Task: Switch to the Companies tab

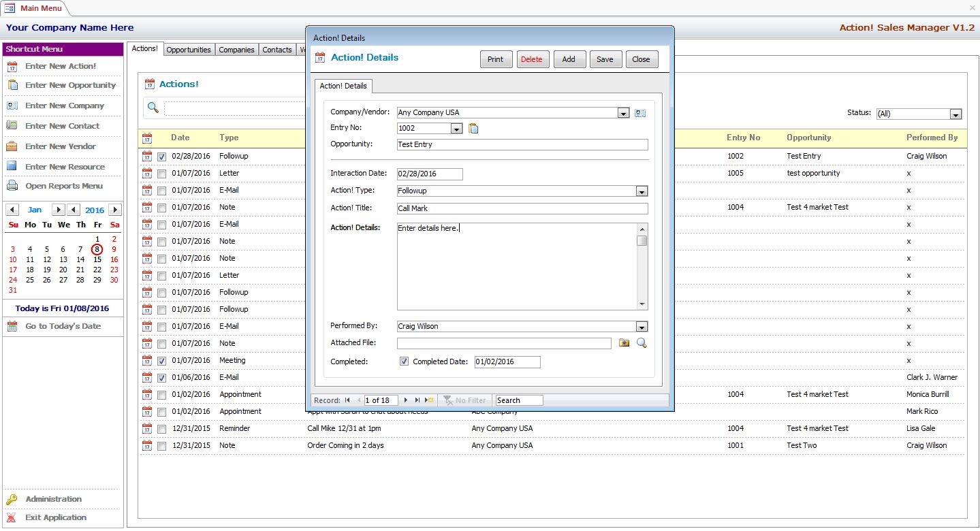Action: click(x=236, y=50)
